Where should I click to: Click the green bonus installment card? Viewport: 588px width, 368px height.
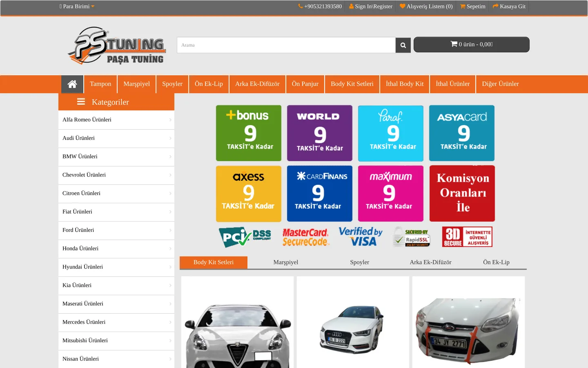[x=249, y=133]
